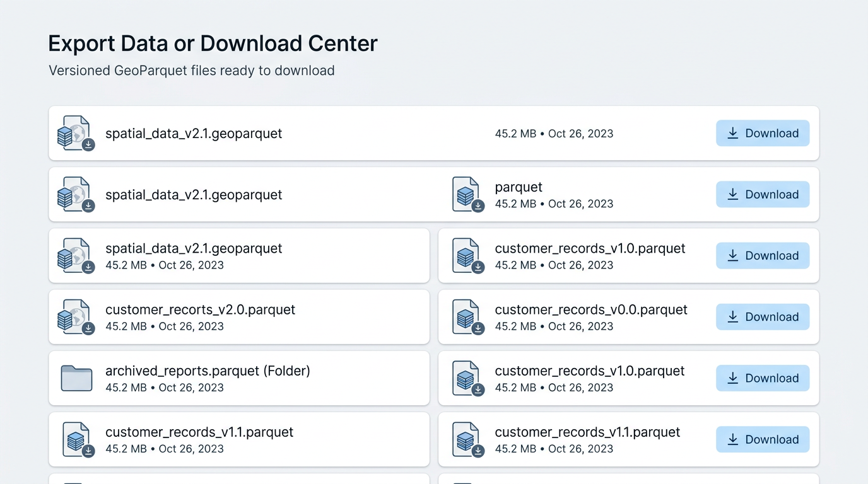Open the customer_recorts_v2.0.parquet file name
This screenshot has width=868, height=484.
tap(200, 309)
